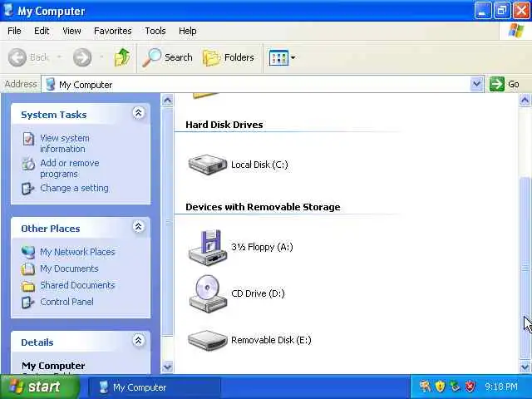Click the Shared Documents folder icon
The image size is (532, 399).
[x=27, y=286]
